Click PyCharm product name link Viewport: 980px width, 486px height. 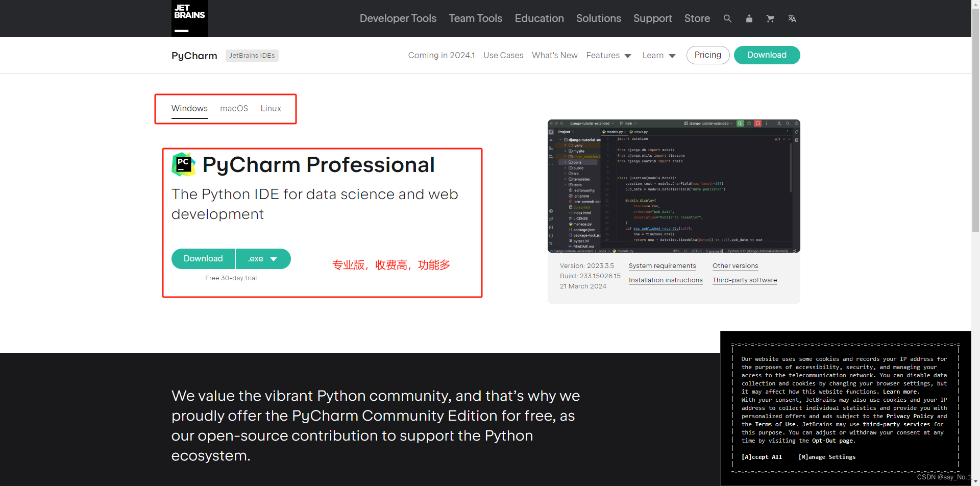pos(194,56)
